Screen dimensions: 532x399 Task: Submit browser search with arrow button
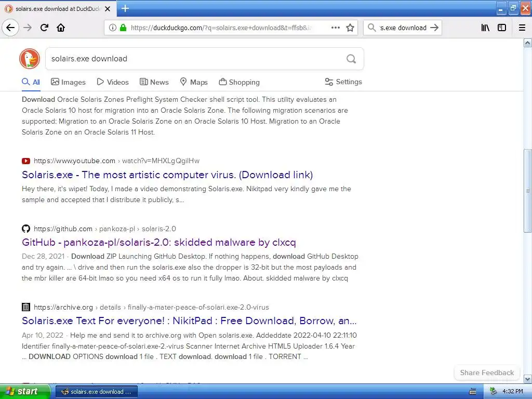tap(434, 28)
